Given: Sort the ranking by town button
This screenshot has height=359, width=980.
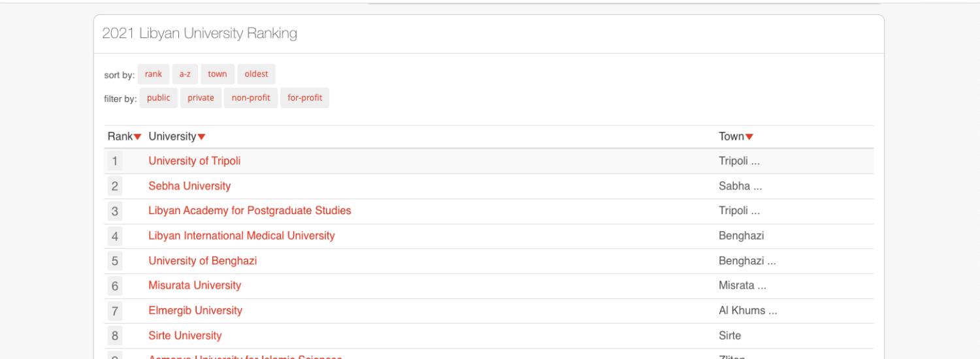Looking at the screenshot, I should 218,74.
